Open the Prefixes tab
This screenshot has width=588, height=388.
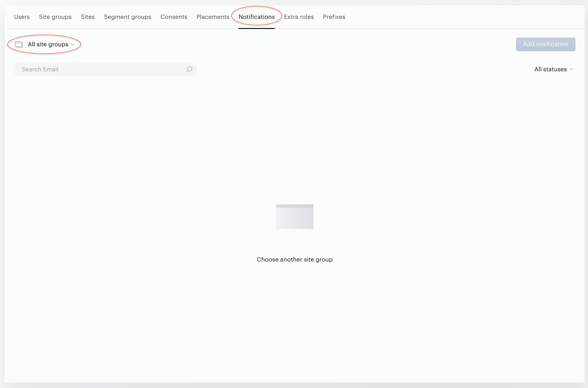tap(334, 17)
